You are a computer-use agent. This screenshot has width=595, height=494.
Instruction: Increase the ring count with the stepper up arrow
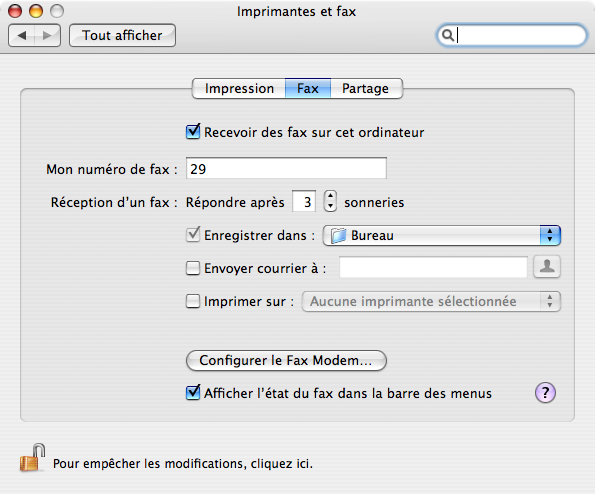tap(330, 196)
